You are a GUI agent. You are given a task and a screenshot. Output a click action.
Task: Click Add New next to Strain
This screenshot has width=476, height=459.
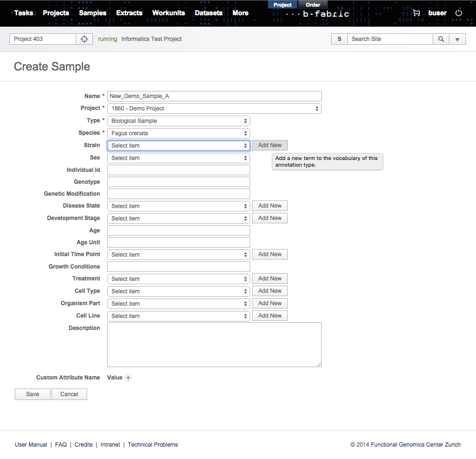click(x=270, y=145)
